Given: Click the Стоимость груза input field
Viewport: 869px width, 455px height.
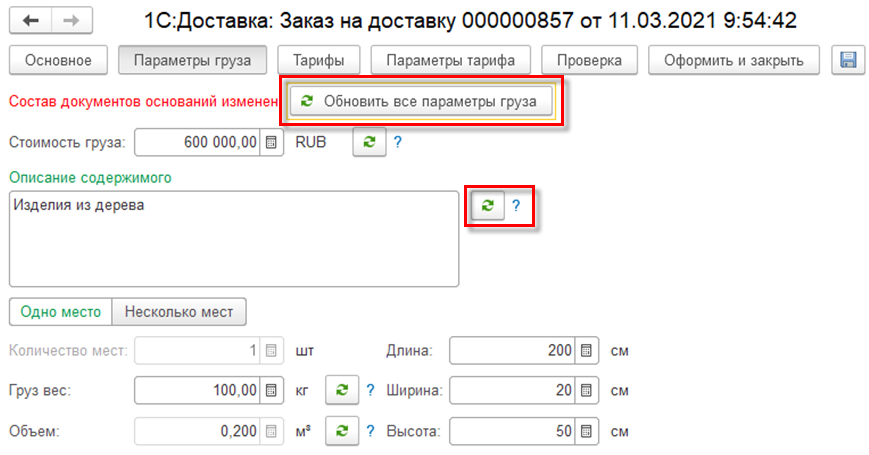Looking at the screenshot, I should click(x=197, y=142).
